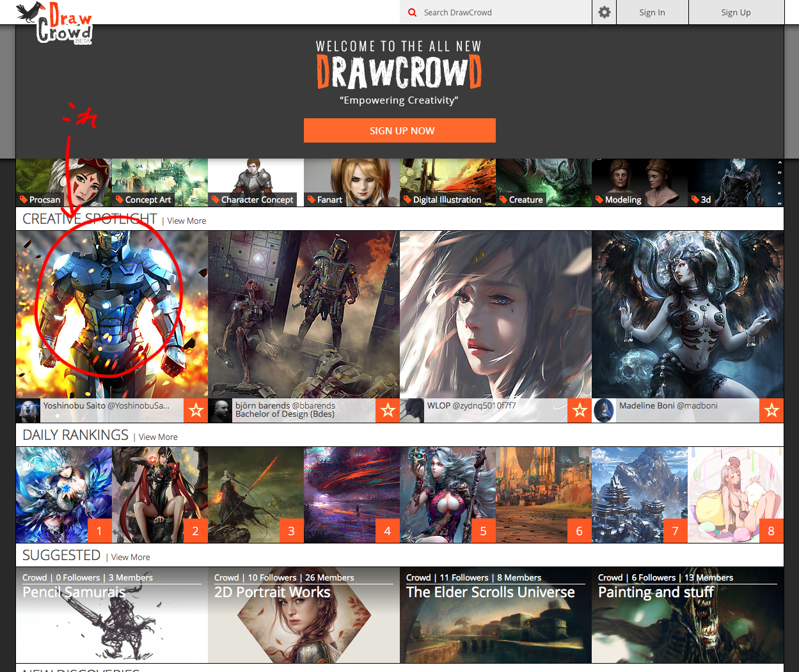Open the Painting and stuff crowd

coord(688,615)
